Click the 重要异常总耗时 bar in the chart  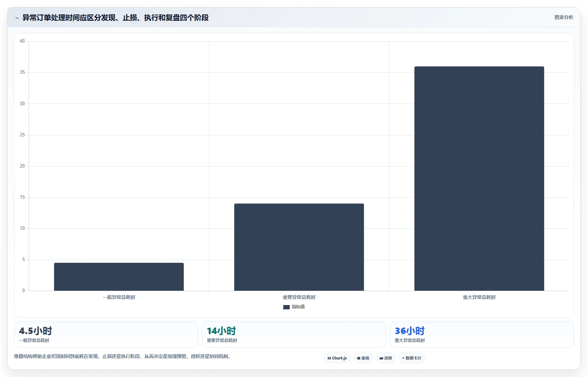tap(299, 247)
